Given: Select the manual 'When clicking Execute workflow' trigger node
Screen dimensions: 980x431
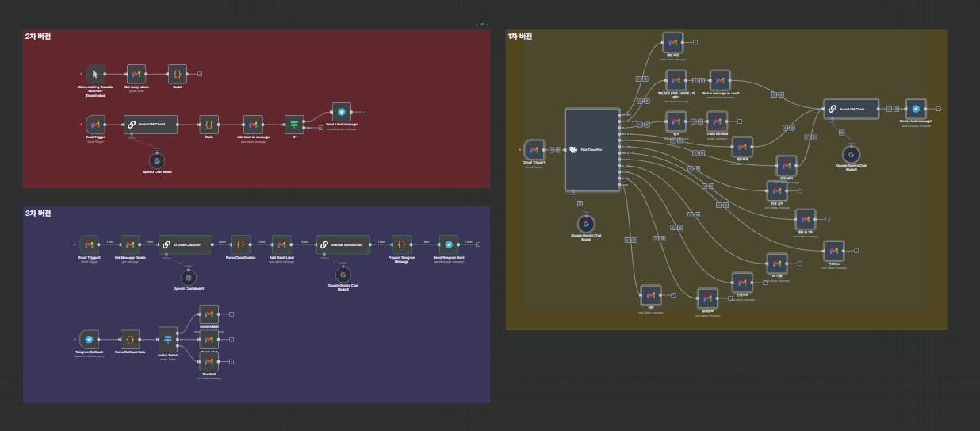Looking at the screenshot, I should [x=95, y=74].
